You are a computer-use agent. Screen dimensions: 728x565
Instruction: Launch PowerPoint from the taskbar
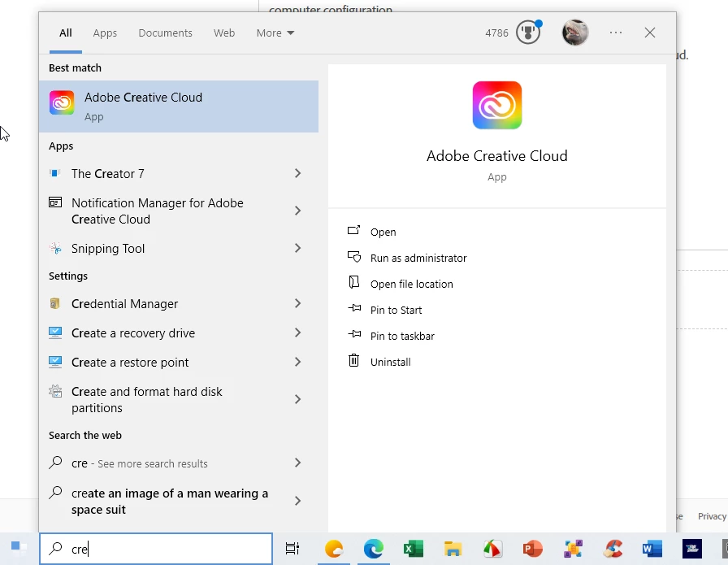(532, 549)
